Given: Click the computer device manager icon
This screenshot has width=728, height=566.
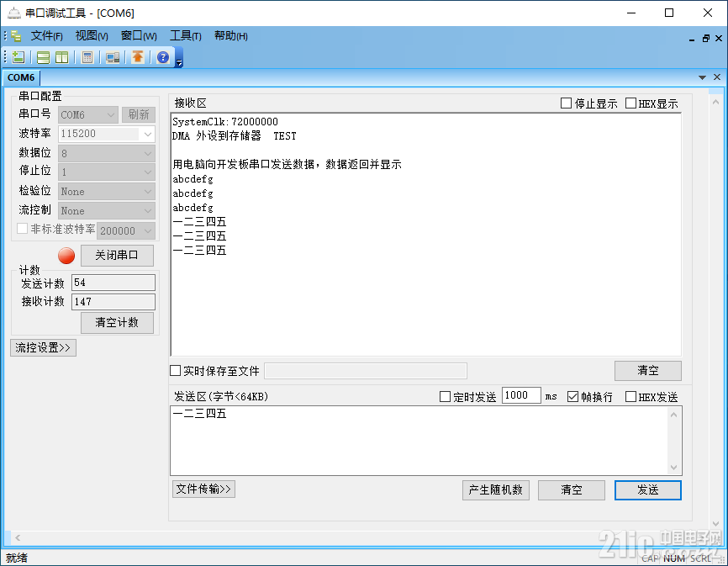Looking at the screenshot, I should (x=112, y=57).
